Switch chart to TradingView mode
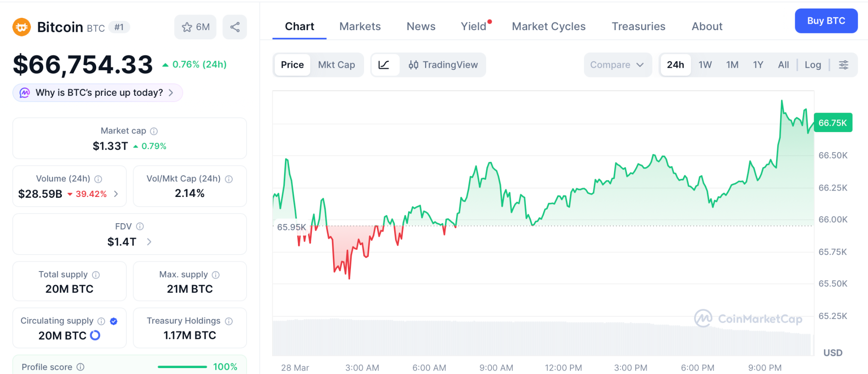Image resolution: width=868 pixels, height=374 pixels. coord(443,65)
